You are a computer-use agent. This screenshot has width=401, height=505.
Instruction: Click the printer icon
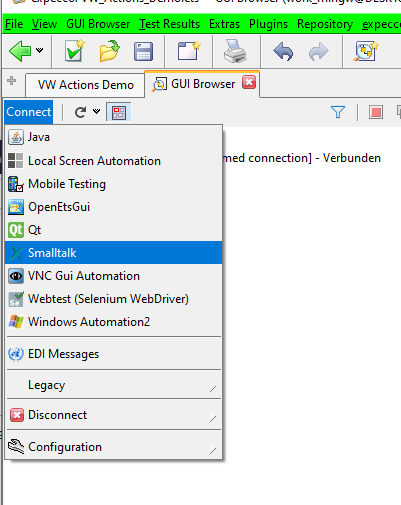pyautogui.click(x=235, y=51)
